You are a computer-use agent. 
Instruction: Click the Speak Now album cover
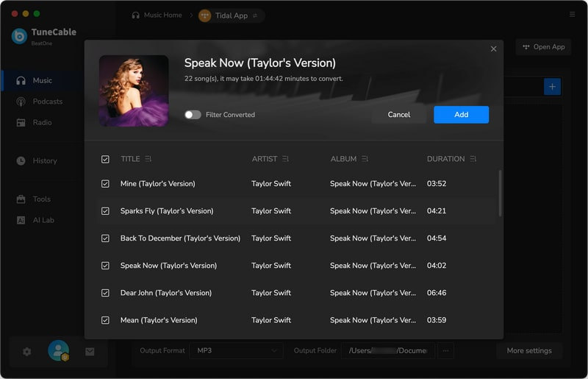coord(134,91)
